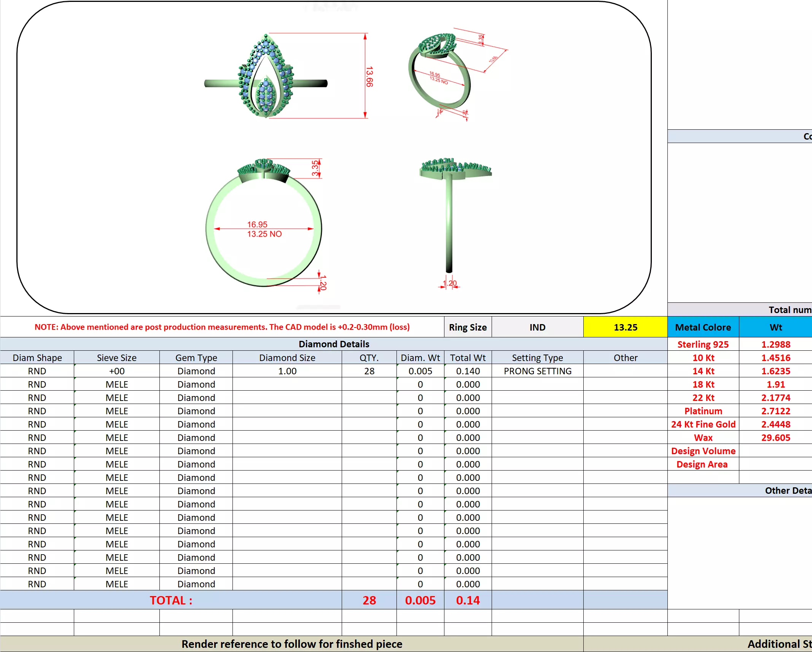
Task: Click the yellow ring size 13.25 cell
Action: tap(625, 327)
